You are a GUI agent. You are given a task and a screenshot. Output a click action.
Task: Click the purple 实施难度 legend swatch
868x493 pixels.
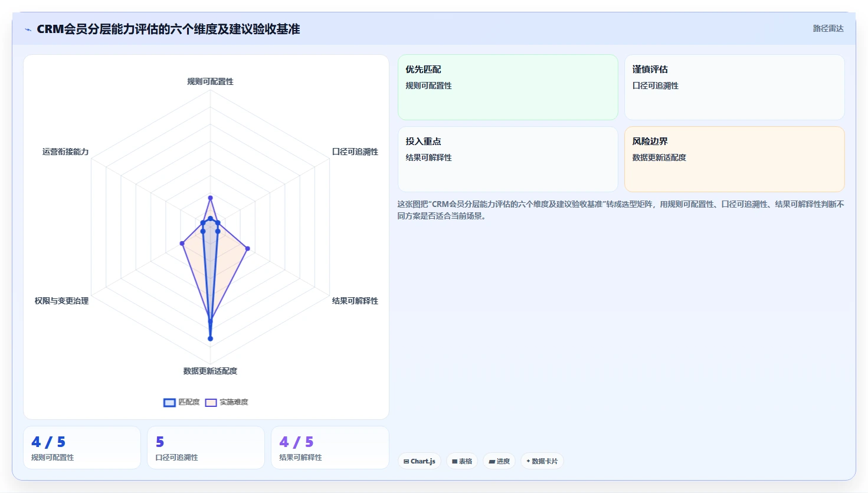(211, 402)
